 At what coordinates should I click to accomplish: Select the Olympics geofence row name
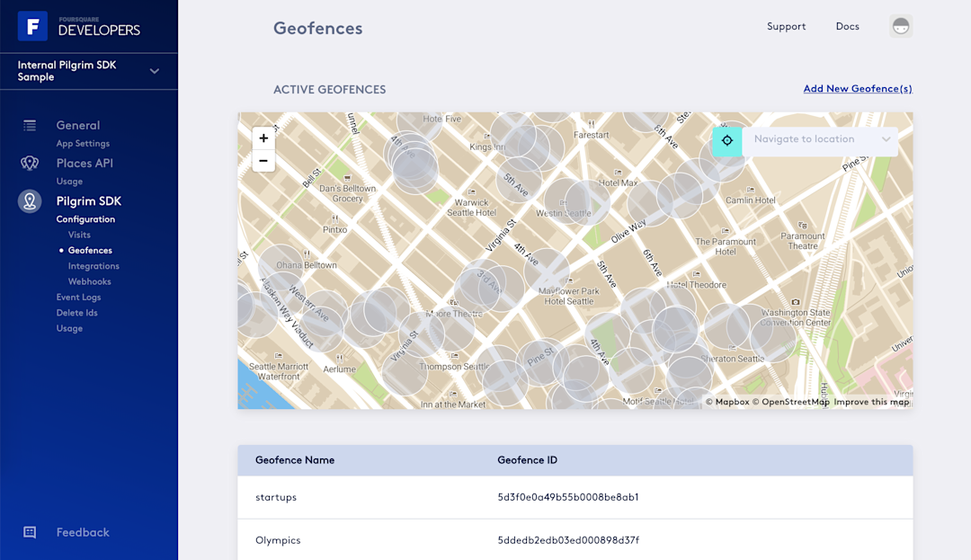click(x=278, y=539)
